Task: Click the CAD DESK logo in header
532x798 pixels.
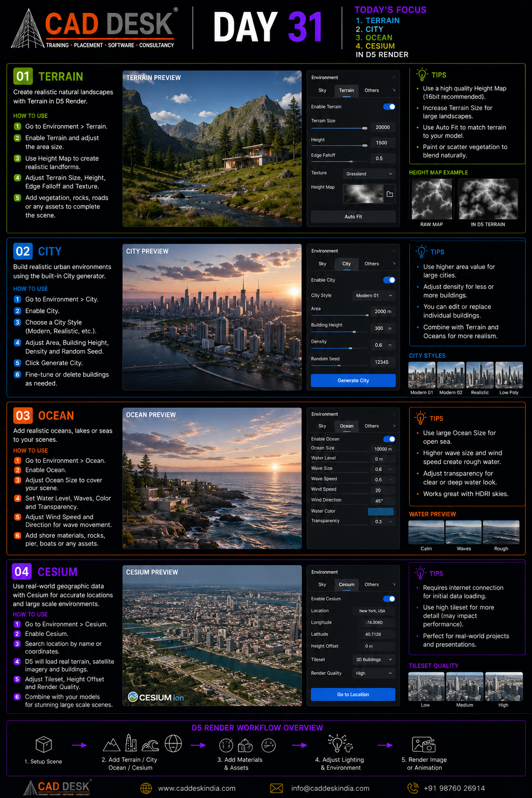Action: pyautogui.click(x=94, y=28)
